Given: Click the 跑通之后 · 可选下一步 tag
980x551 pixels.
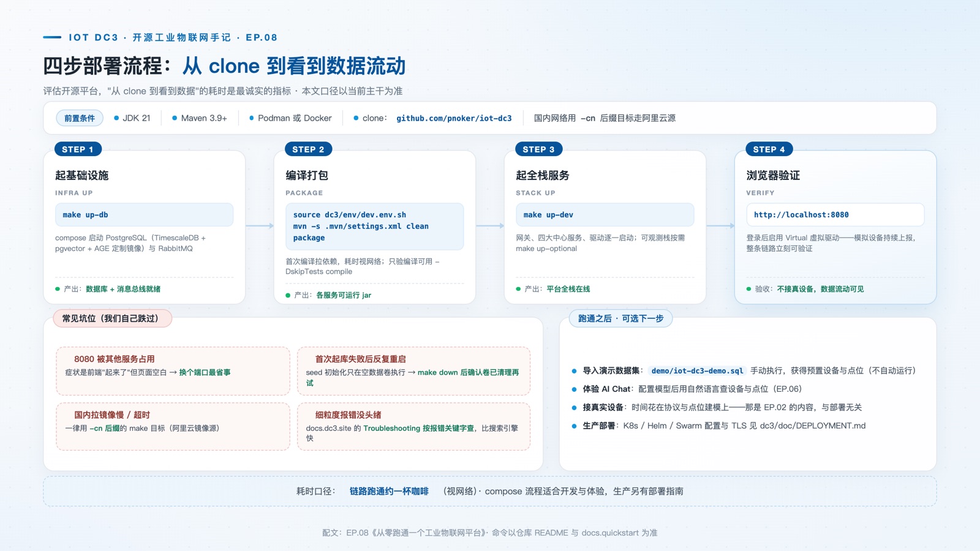Looking at the screenshot, I should pyautogui.click(x=620, y=318).
